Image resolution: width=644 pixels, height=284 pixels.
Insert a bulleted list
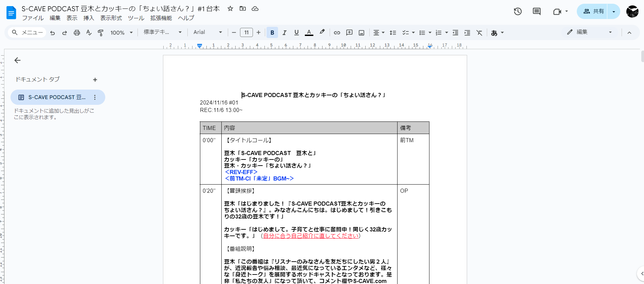tap(422, 33)
